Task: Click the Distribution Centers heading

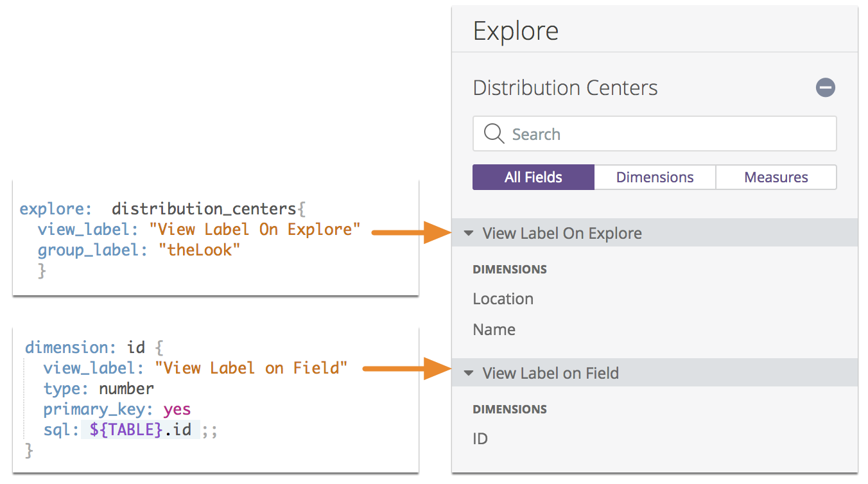Action: (565, 88)
